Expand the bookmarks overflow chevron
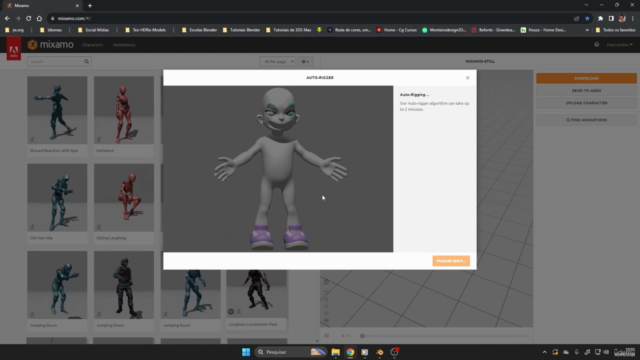640x360 pixels. pos(587,30)
